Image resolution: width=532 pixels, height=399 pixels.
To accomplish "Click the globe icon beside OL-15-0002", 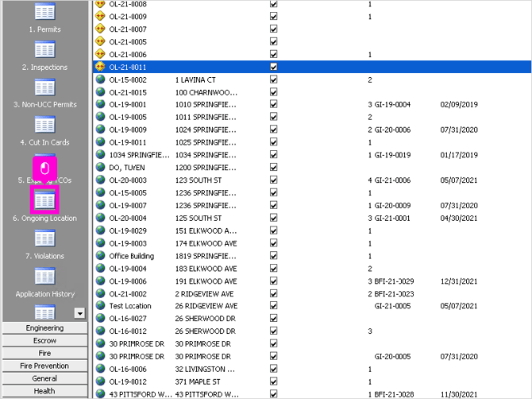I will tap(100, 79).
